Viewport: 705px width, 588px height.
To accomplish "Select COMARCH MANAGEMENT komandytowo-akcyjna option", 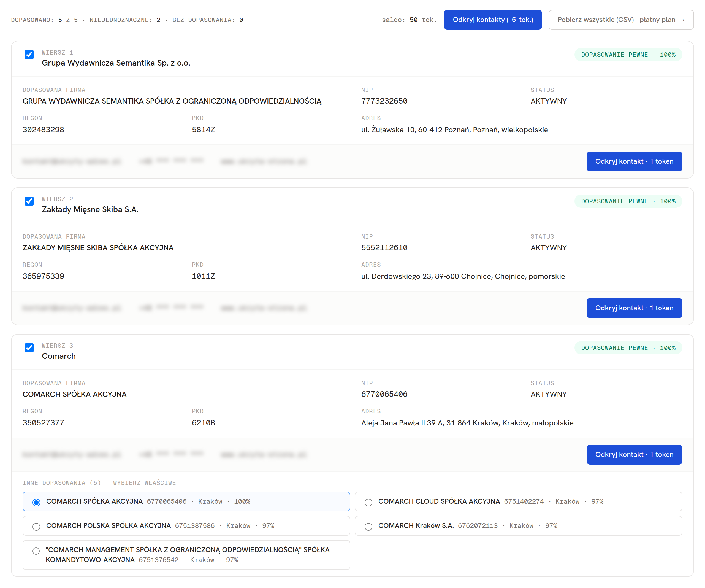I will [186, 555].
